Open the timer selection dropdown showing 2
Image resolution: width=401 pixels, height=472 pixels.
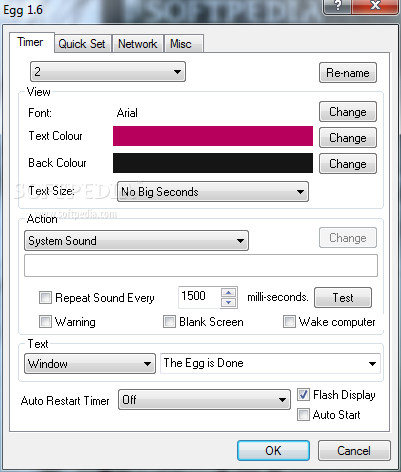[x=108, y=72]
